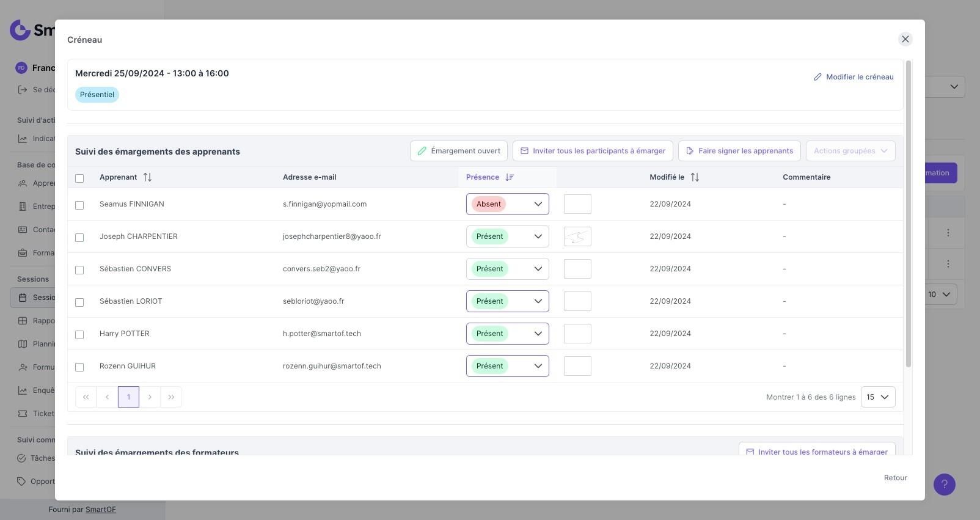Select the checkbox for Harry POTTER
Image resolution: width=980 pixels, height=520 pixels.
pos(79,335)
